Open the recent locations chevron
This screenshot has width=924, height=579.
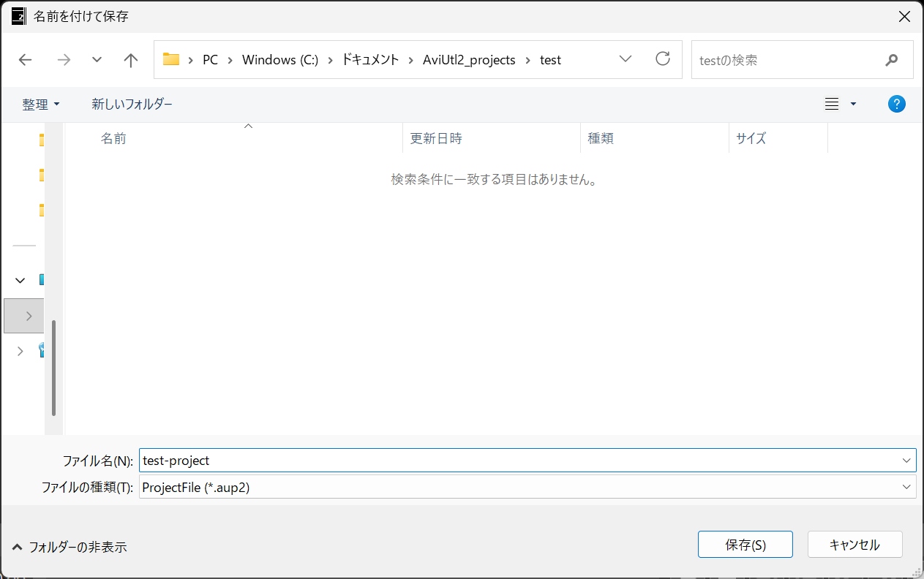coord(97,60)
